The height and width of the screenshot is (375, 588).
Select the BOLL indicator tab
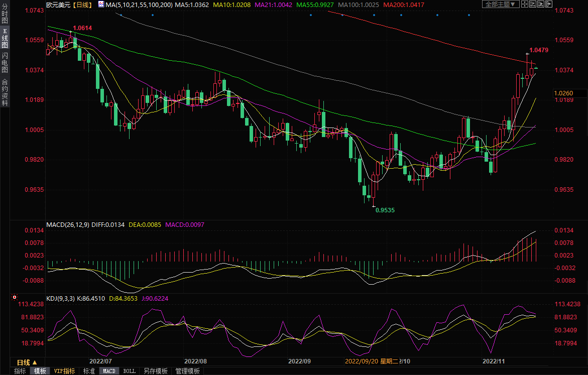click(129, 371)
